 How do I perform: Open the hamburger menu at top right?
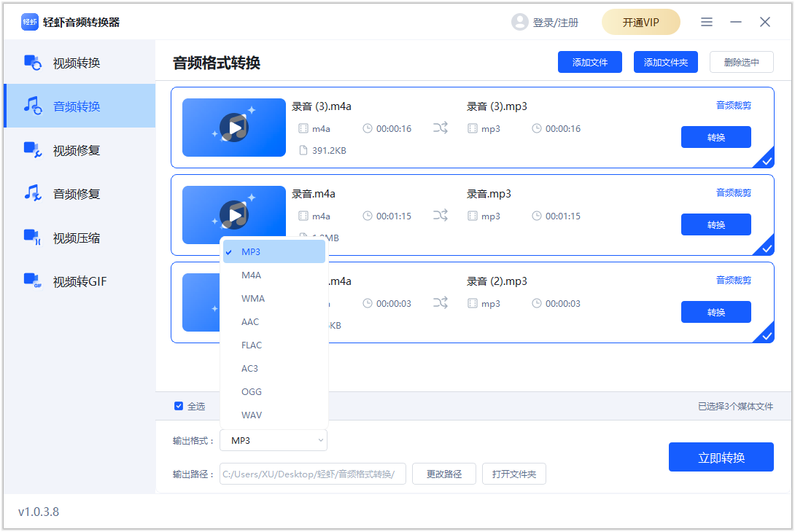click(706, 22)
